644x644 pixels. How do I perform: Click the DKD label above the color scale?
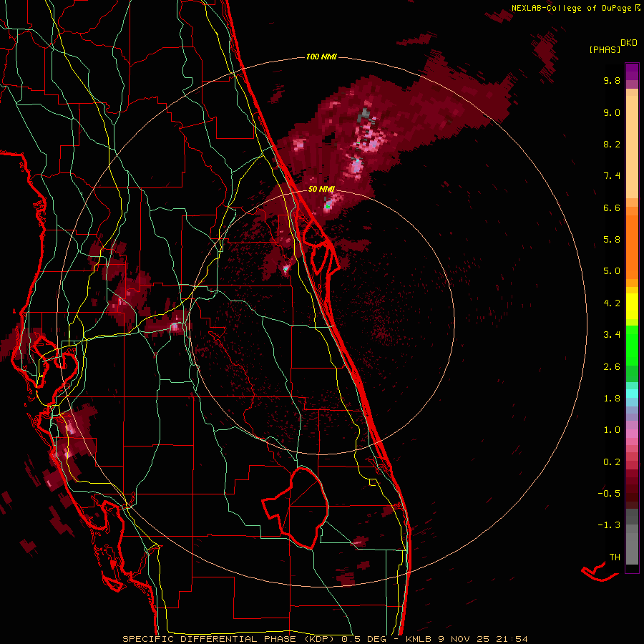pyautogui.click(x=629, y=43)
